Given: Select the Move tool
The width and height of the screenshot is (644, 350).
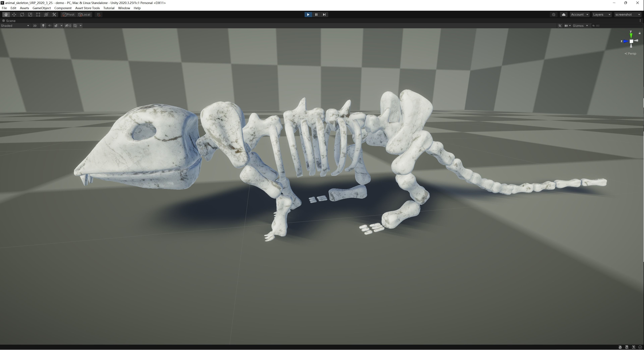Looking at the screenshot, I should pyautogui.click(x=14, y=15).
